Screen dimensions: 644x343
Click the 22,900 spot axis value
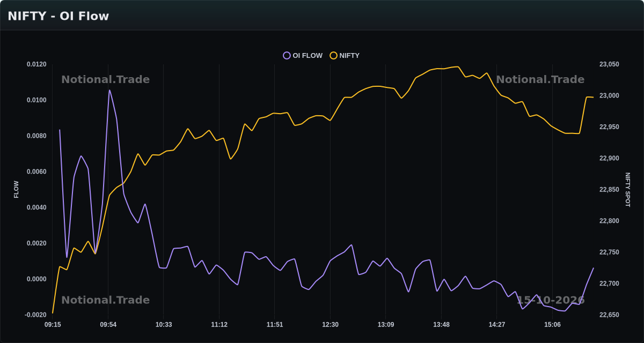click(x=609, y=158)
